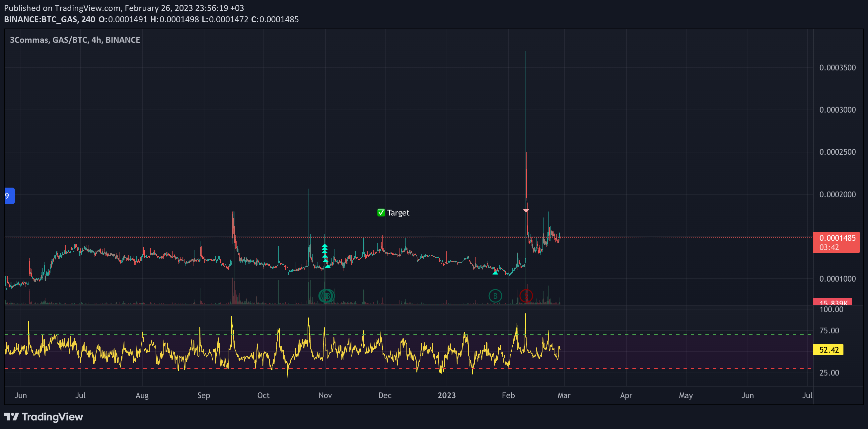Click the 0.0002500 price axis label

click(837, 152)
